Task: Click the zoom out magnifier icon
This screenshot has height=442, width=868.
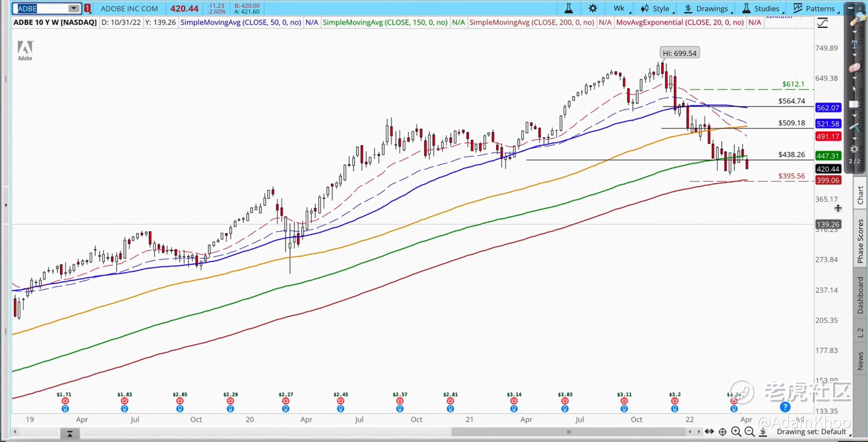Action: [x=749, y=431]
